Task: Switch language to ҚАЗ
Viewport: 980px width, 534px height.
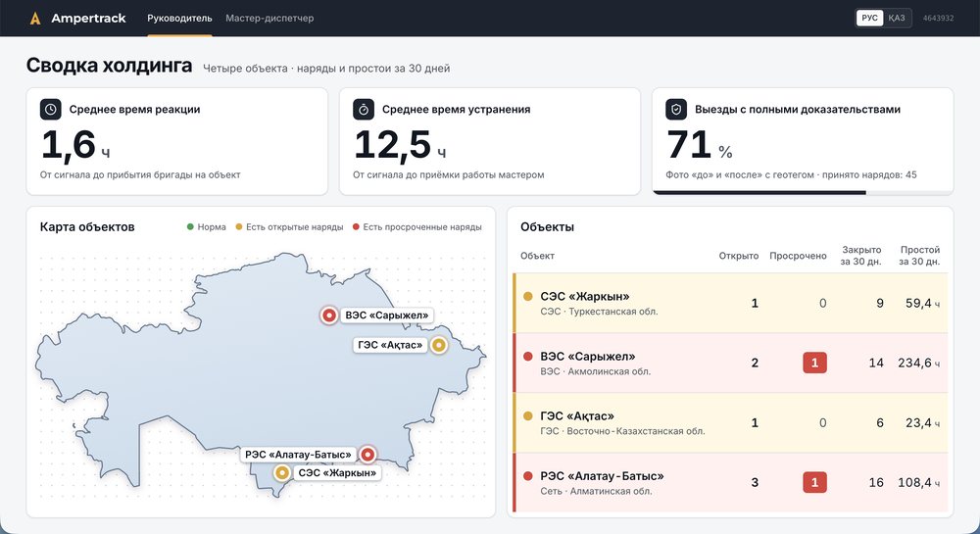Action: [897, 18]
